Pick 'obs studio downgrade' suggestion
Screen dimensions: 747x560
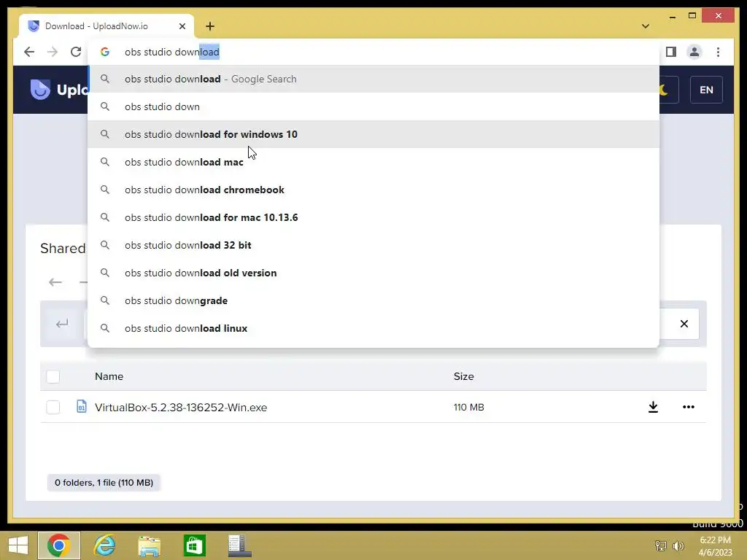pyautogui.click(x=373, y=300)
